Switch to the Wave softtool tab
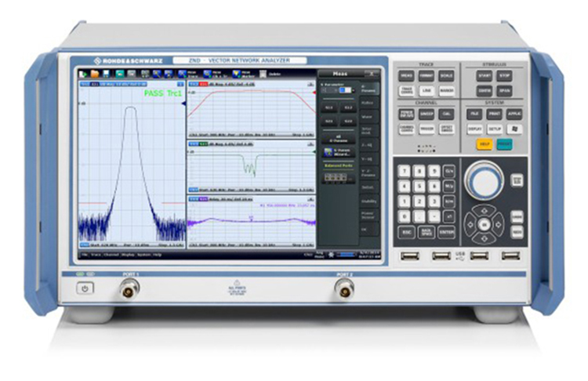The height and width of the screenshot is (381, 588). point(368,117)
